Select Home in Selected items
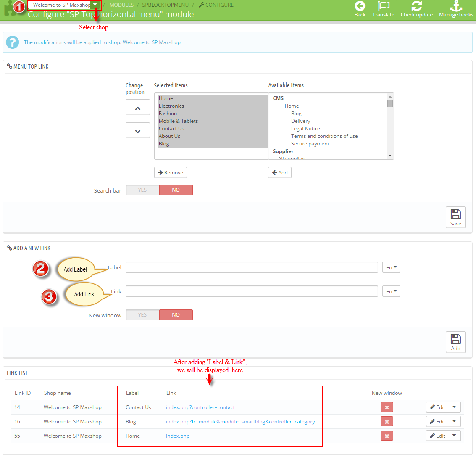 click(x=213, y=98)
